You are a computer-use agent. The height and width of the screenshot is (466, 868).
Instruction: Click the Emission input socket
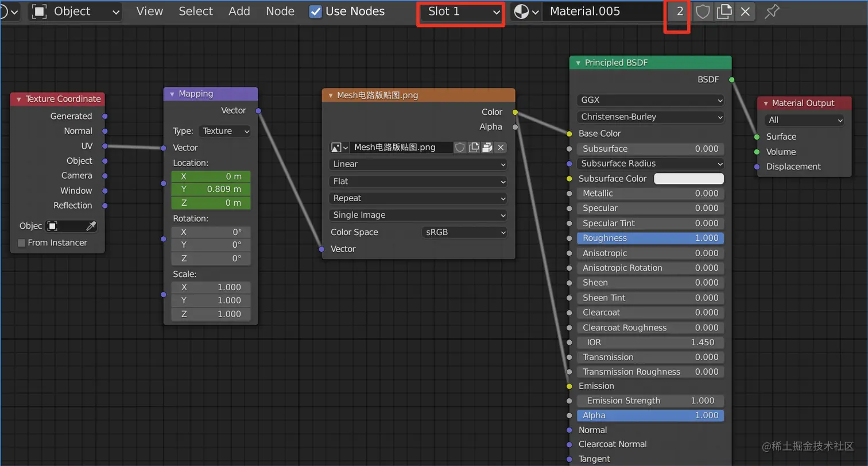pyautogui.click(x=569, y=386)
